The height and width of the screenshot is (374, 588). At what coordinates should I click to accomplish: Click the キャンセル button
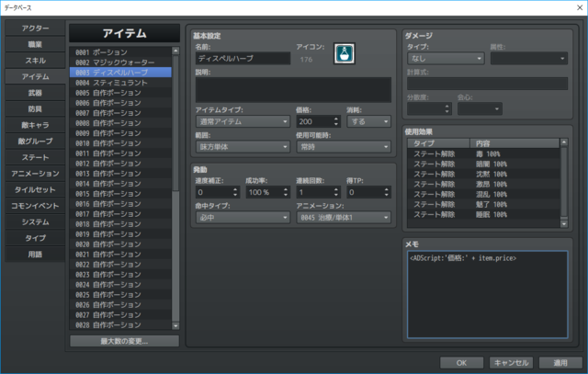511,363
